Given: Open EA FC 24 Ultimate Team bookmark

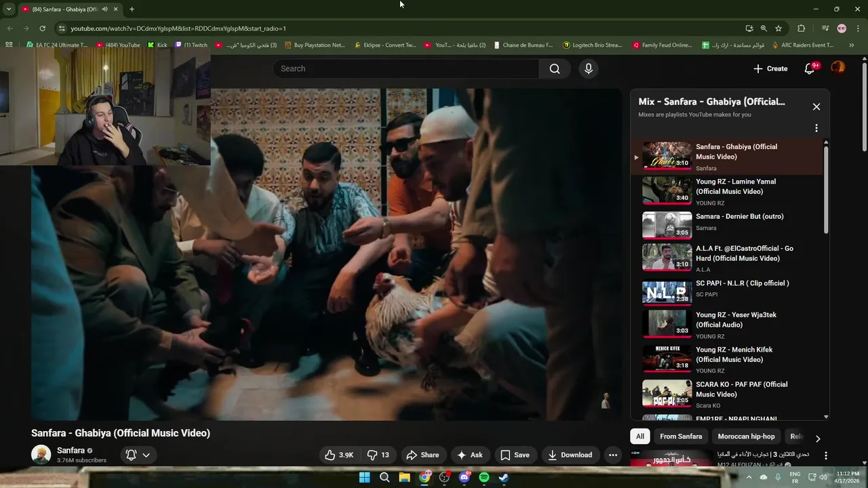Looking at the screenshot, I should 56,45.
